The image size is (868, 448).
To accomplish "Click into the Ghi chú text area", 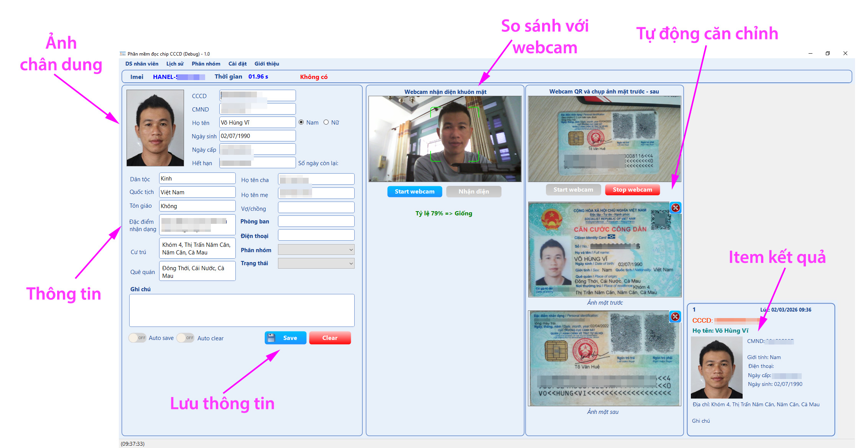I will [x=242, y=310].
